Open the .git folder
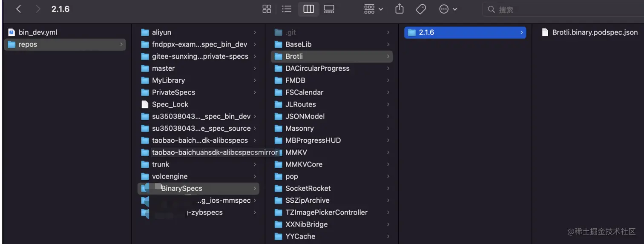This screenshot has width=644, height=244. pyautogui.click(x=332, y=32)
